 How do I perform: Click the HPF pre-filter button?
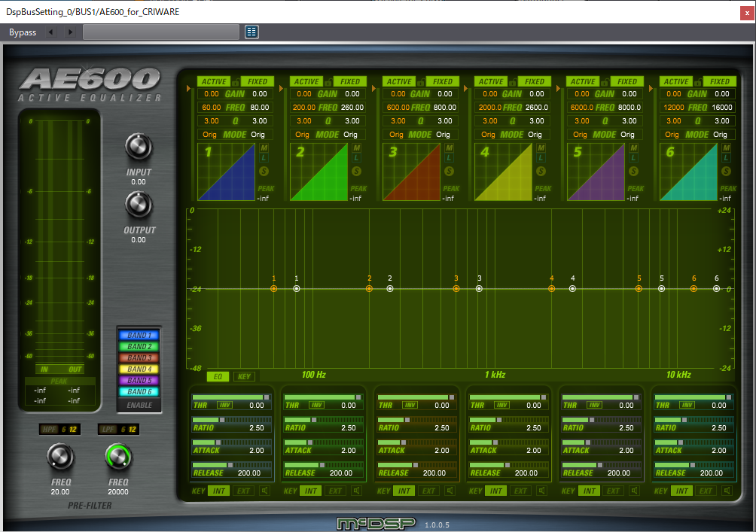coord(50,429)
